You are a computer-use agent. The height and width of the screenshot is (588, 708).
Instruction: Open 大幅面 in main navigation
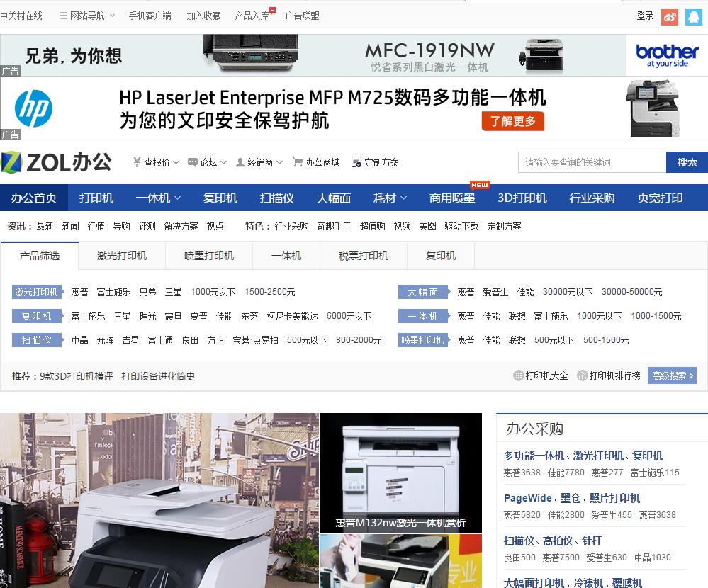(333, 198)
